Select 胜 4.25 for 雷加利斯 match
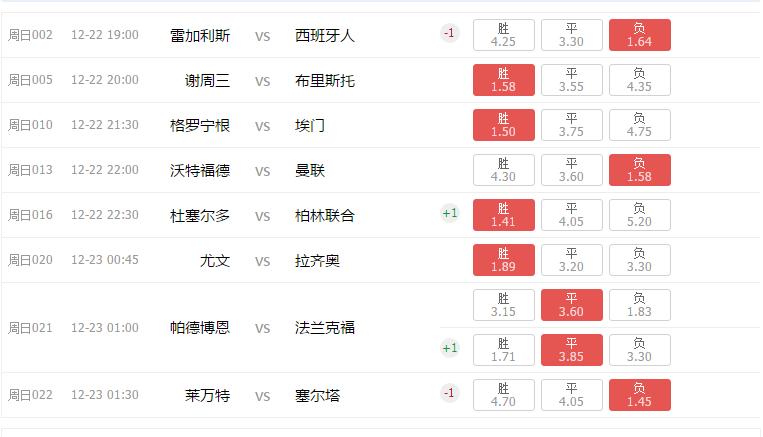 [503, 35]
